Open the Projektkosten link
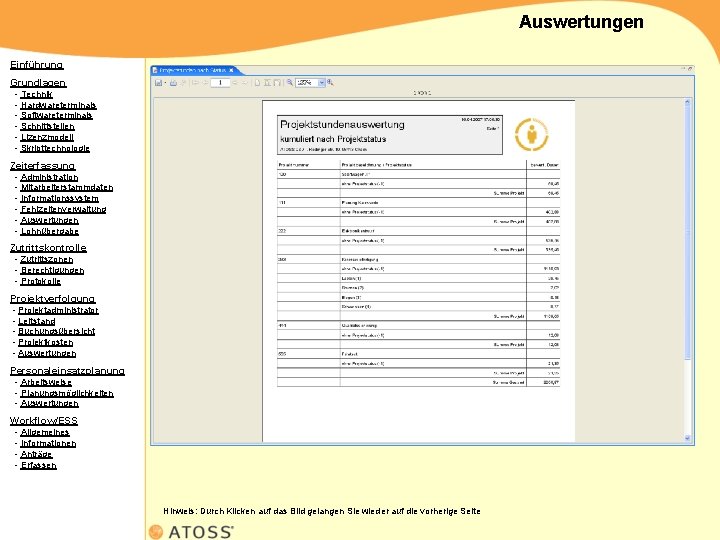The width and height of the screenshot is (720, 540). point(45,343)
